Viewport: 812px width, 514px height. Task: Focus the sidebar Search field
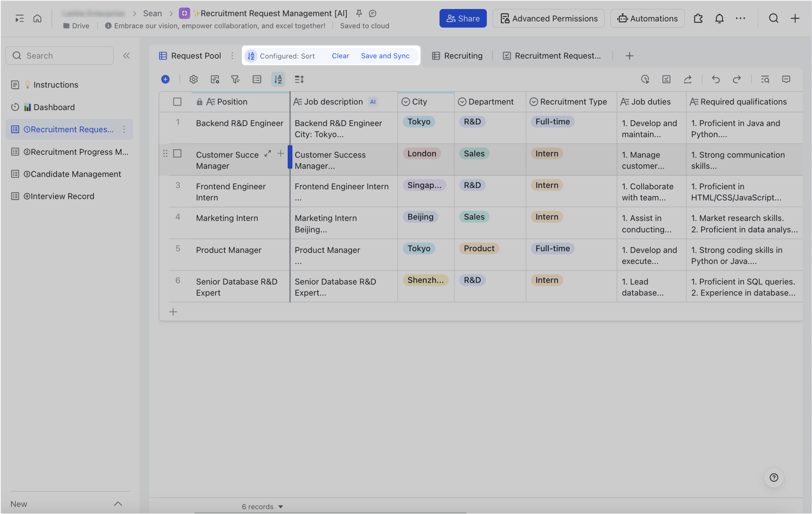59,56
